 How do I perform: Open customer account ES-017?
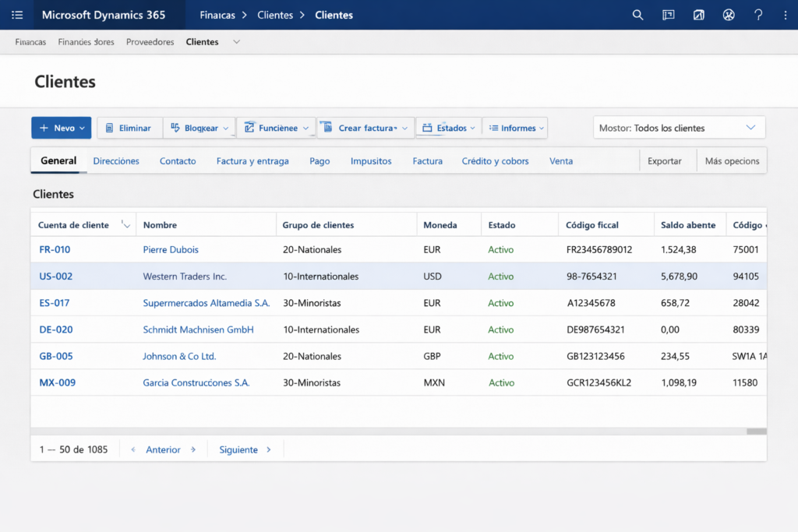(54, 303)
